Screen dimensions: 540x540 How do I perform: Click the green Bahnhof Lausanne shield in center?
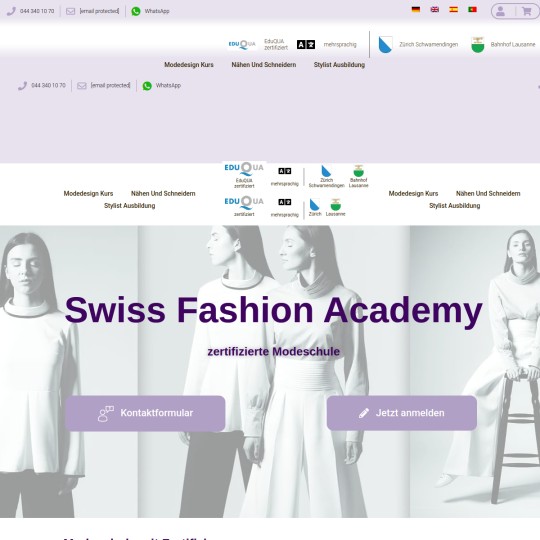(x=359, y=171)
